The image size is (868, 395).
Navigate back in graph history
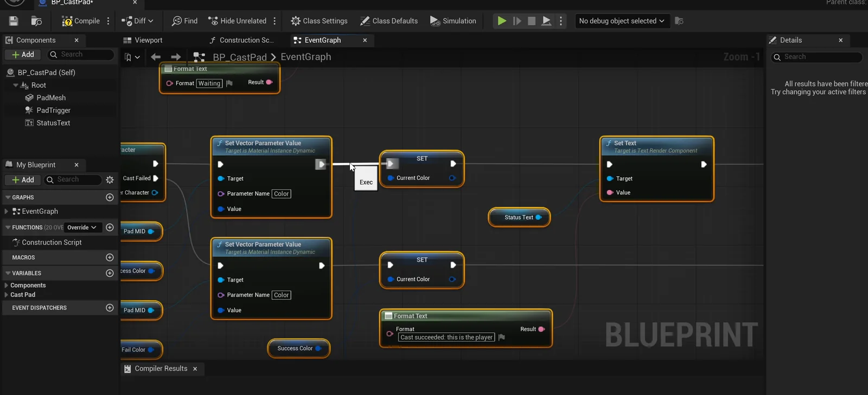pyautogui.click(x=156, y=57)
